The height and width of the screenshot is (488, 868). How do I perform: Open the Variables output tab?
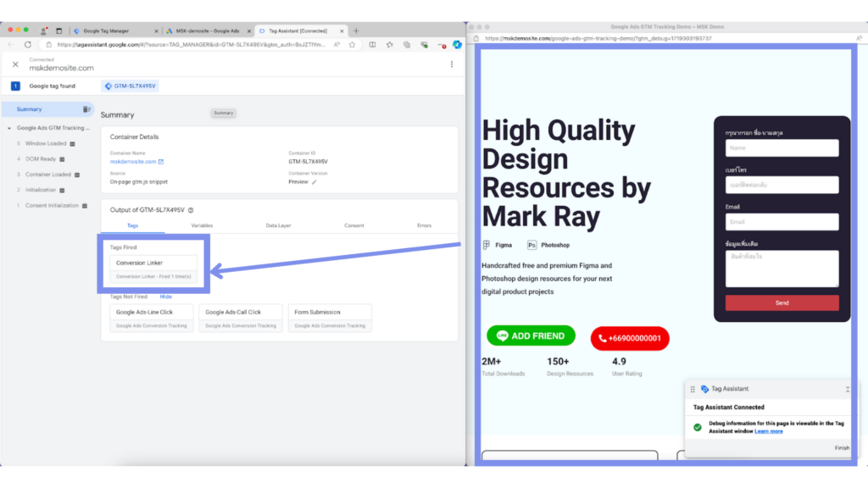click(x=202, y=225)
